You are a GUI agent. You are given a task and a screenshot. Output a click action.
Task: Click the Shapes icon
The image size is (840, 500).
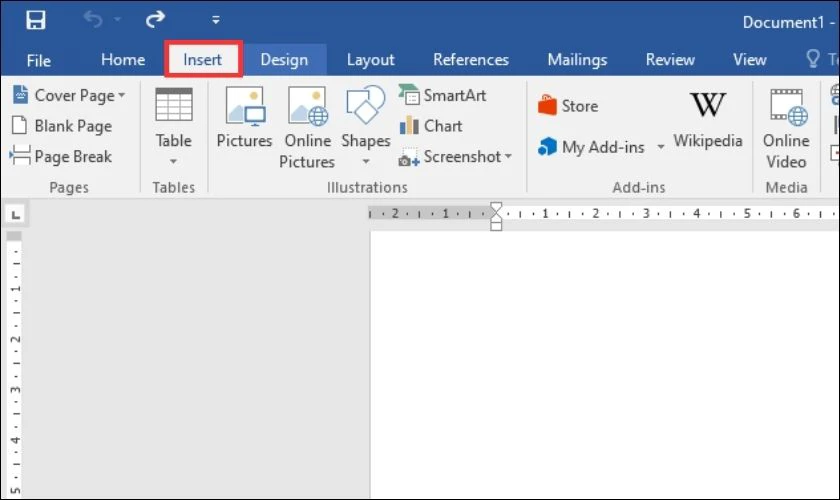click(366, 105)
